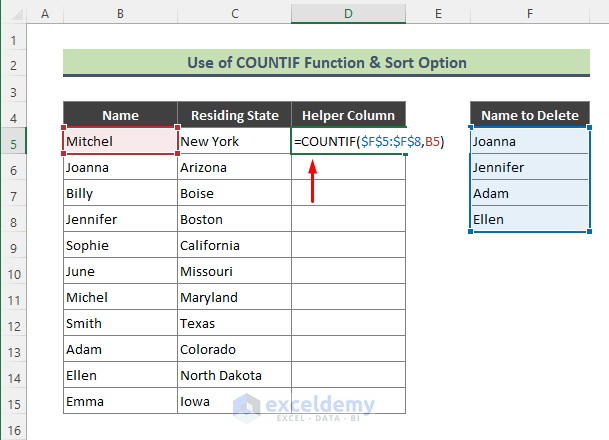Click the COUNTIF formula cell
Image resolution: width=609 pixels, height=440 pixels.
point(348,142)
